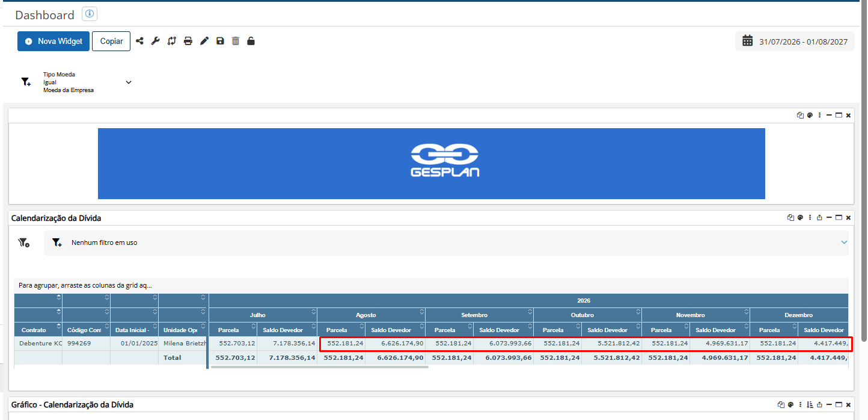Viewport: 868px width, 420px height.
Task: Click the pencil edit icon
Action: (x=204, y=41)
